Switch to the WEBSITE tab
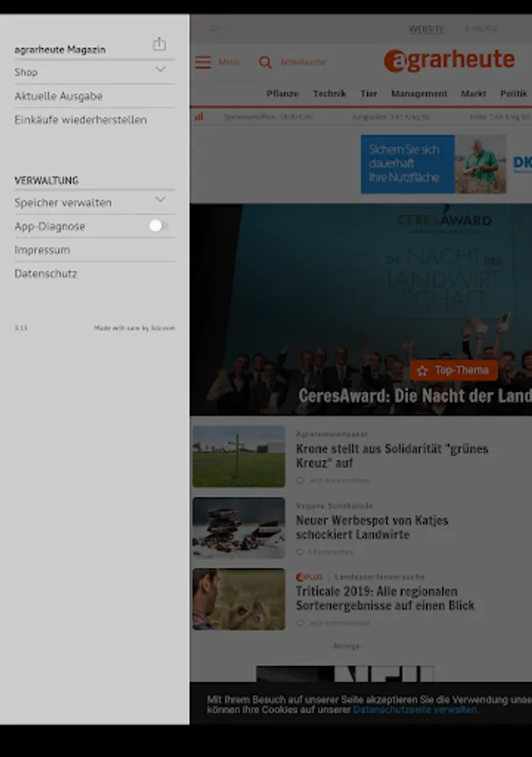Screen dimensions: 532x757 pyautogui.click(x=426, y=29)
